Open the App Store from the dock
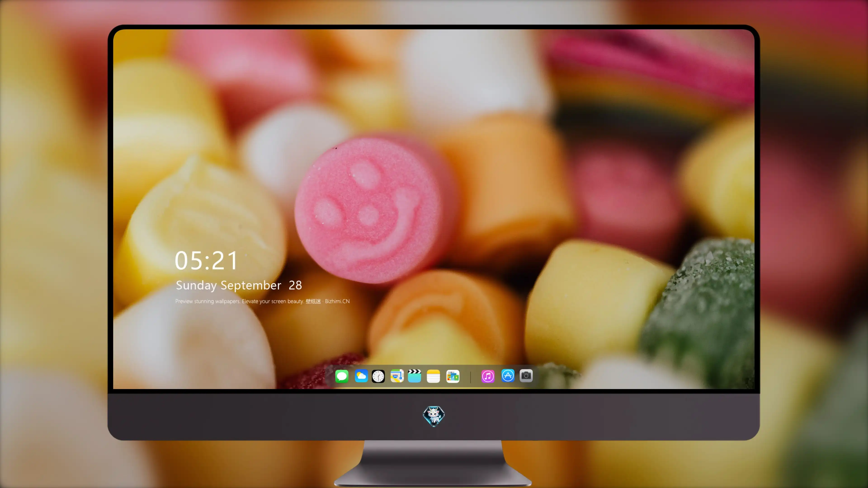This screenshot has width=868, height=488. coord(508,375)
